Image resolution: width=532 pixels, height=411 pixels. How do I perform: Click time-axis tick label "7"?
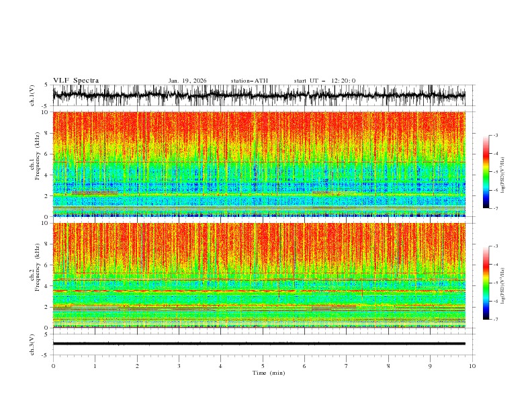pos(347,366)
